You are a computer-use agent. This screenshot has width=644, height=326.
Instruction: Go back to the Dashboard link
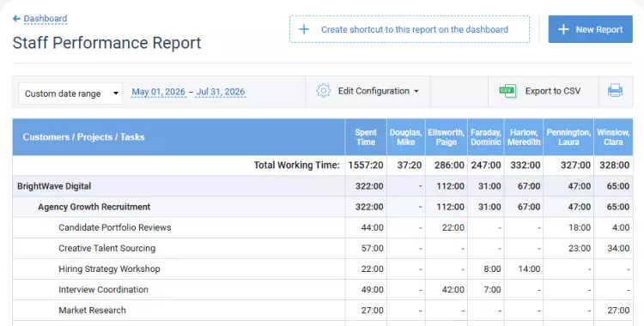[x=46, y=19]
